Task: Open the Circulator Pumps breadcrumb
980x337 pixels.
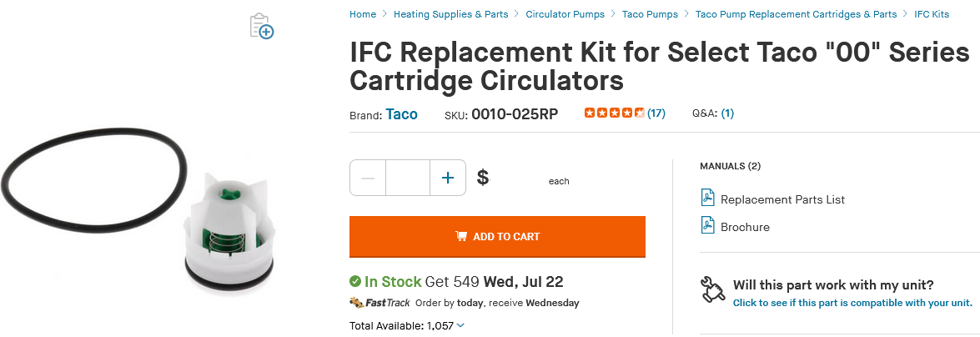Action: [565, 13]
